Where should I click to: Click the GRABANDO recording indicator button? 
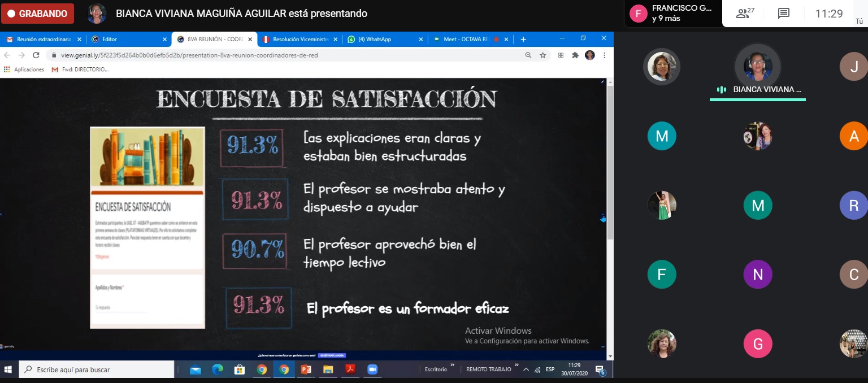click(37, 14)
